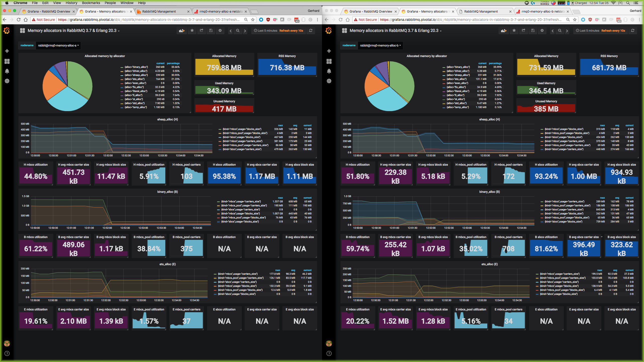
Task: Click Grafana logo in left window
Action: tap(7, 31)
